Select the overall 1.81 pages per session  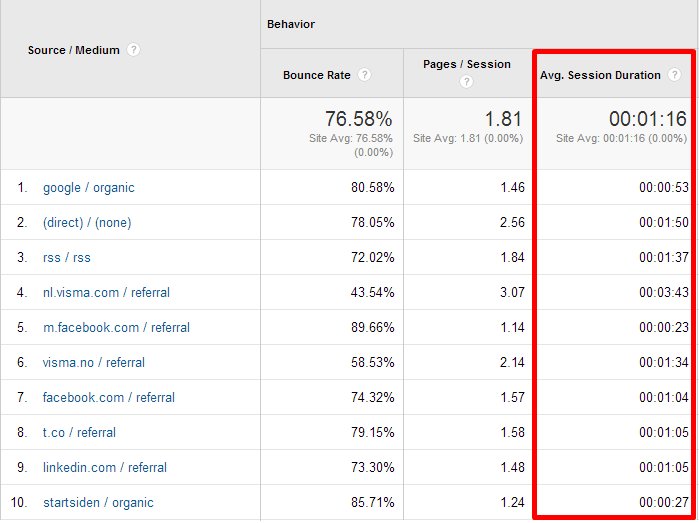pyautogui.click(x=503, y=119)
